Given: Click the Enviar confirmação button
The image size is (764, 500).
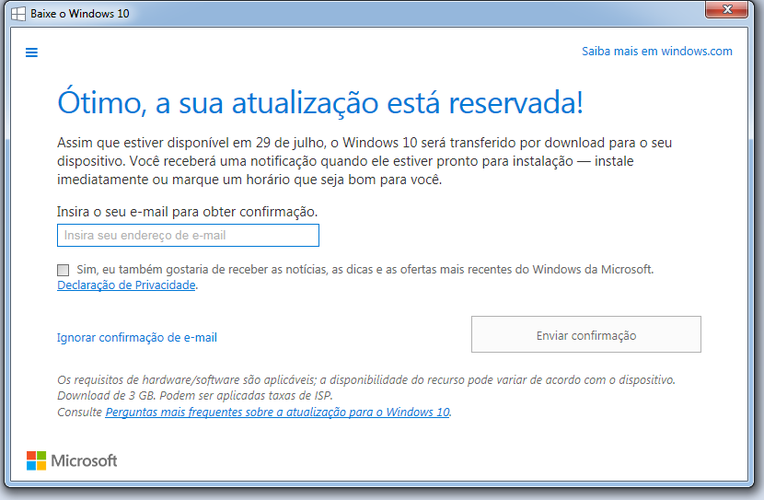Looking at the screenshot, I should [586, 334].
